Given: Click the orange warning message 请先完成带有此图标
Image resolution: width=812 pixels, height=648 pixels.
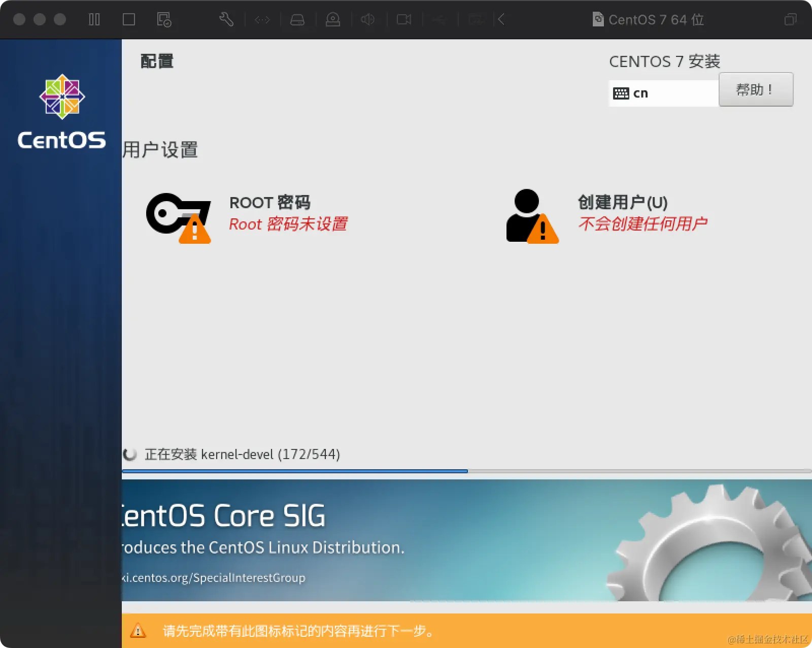Looking at the screenshot, I should click(299, 631).
